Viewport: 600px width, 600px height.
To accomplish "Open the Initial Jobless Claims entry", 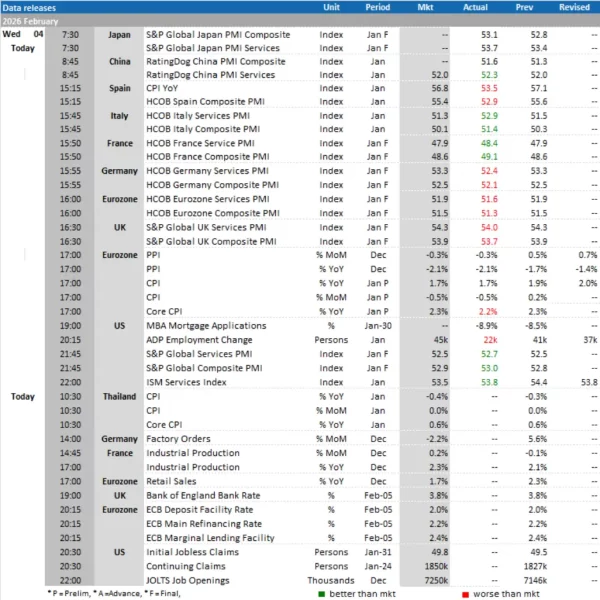I will tap(187, 549).
